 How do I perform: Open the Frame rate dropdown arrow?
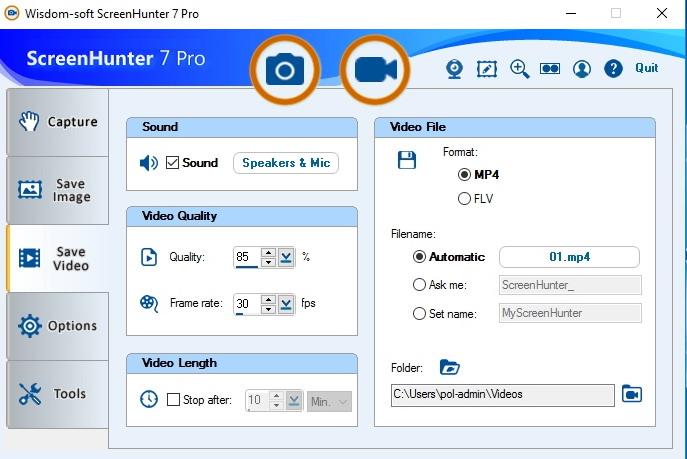287,303
